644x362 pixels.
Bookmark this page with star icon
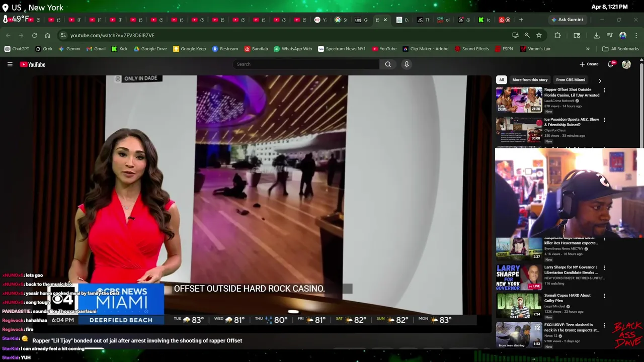point(539,35)
